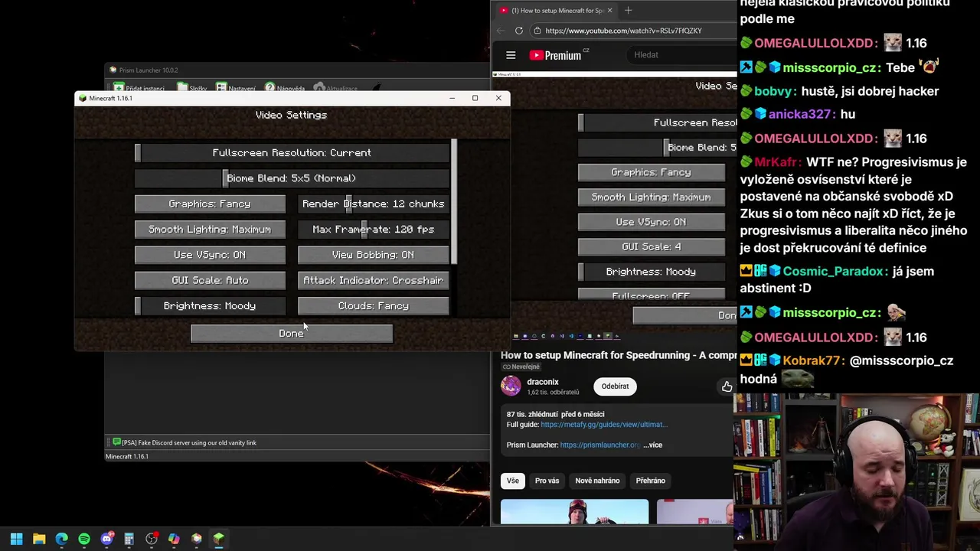This screenshot has width=980, height=551.
Task: Cycle Graphics: Fancy setting
Action: pos(210,204)
